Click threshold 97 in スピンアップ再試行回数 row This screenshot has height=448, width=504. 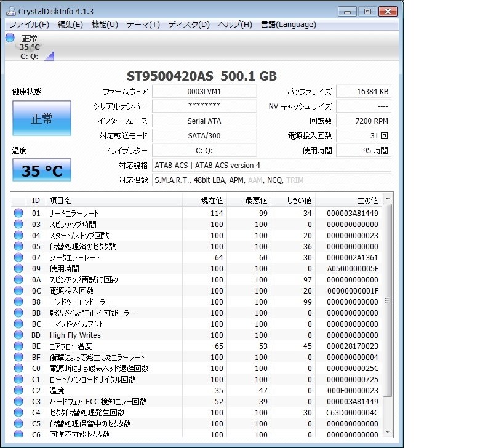coord(308,279)
